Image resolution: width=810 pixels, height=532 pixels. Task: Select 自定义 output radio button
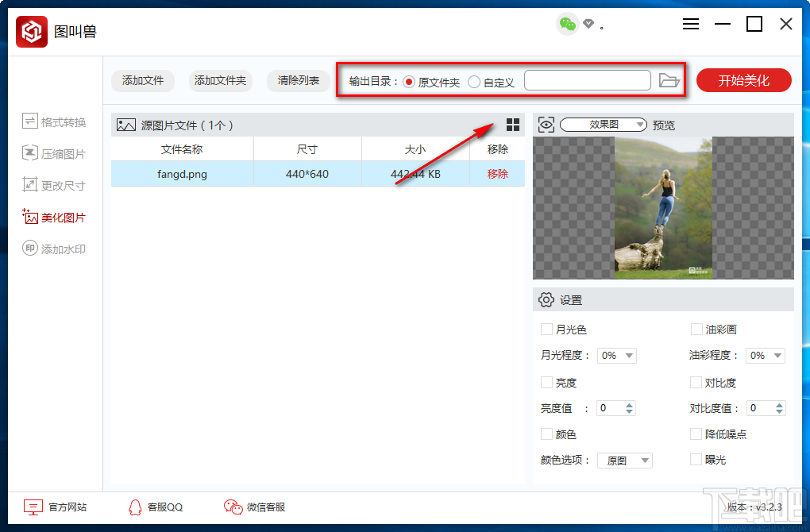(x=474, y=82)
